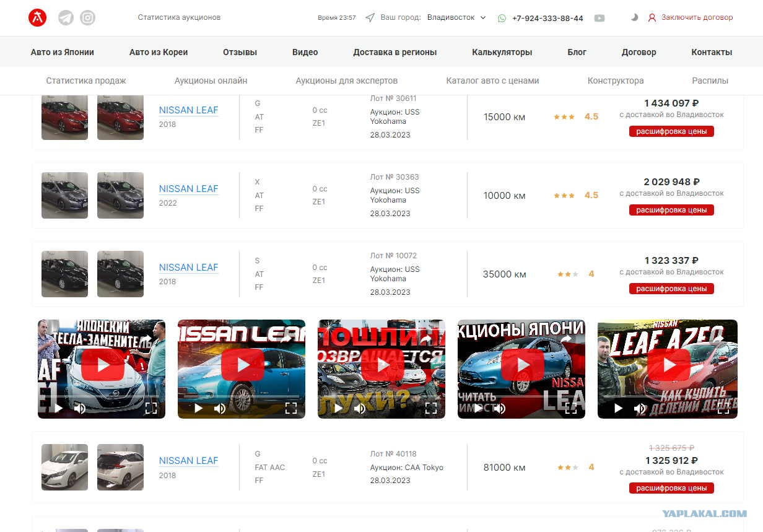The height and width of the screenshot is (532, 763).
Task: Call phone number +7-924-333-88-44
Action: click(547, 18)
